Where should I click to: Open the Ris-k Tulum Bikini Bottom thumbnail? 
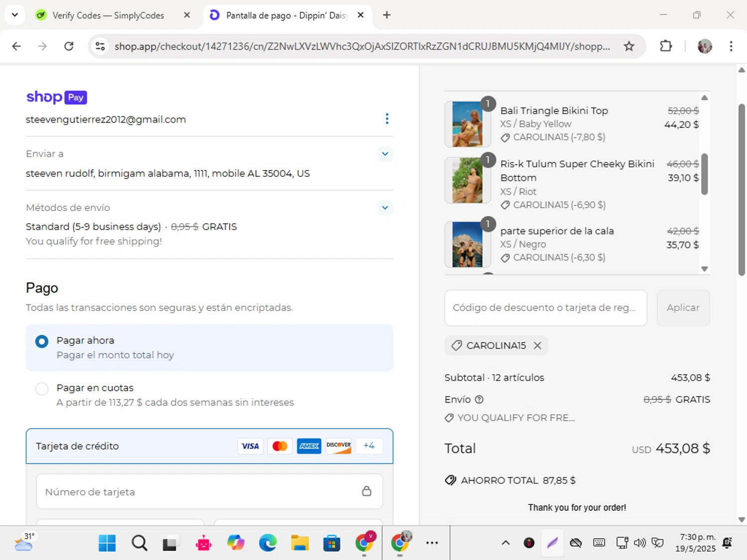467,180
